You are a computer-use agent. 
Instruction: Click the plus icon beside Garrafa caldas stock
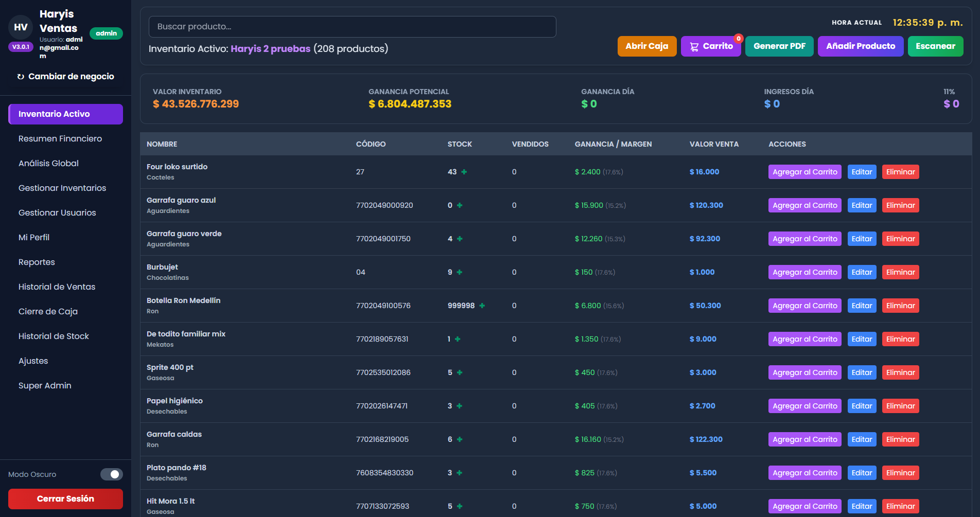click(459, 439)
